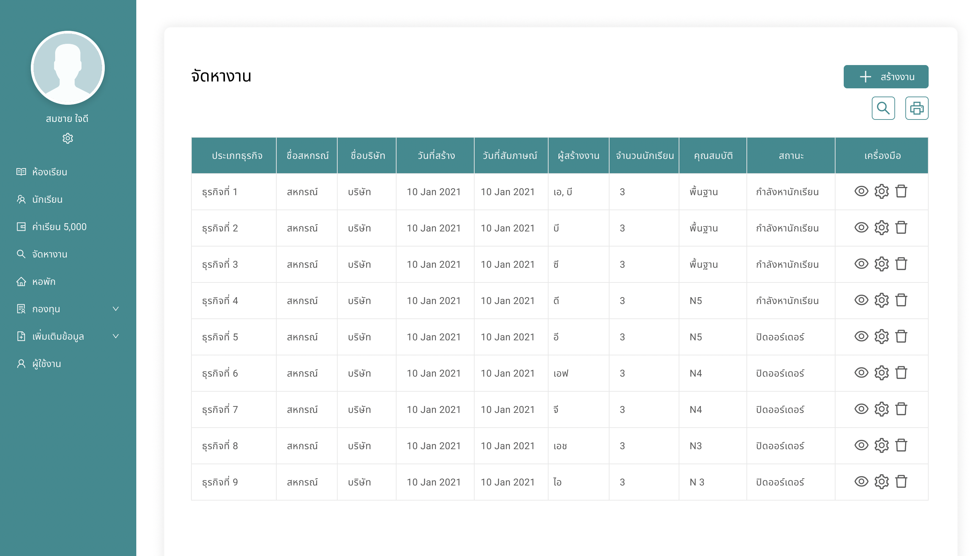The image size is (980, 556).
Task: Open settings gear for ธุรกิจที่ 4
Action: tap(881, 300)
